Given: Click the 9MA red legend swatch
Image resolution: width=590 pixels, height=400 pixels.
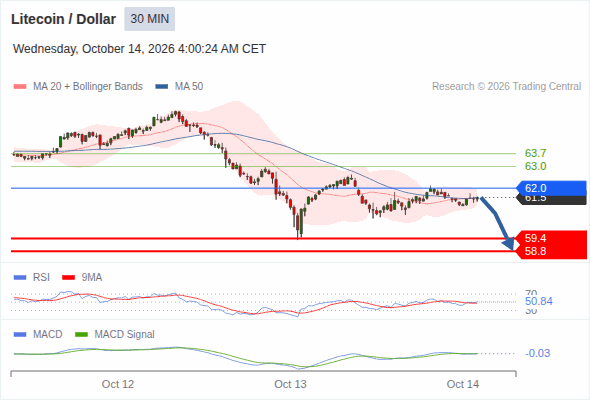Looking at the screenshot, I should pos(68,278).
